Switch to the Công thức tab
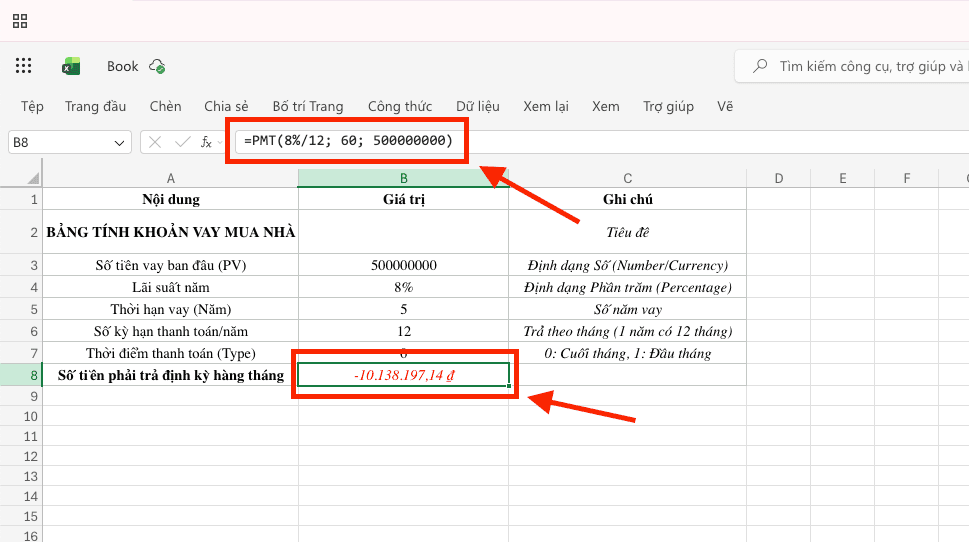969x542 pixels. [x=400, y=106]
